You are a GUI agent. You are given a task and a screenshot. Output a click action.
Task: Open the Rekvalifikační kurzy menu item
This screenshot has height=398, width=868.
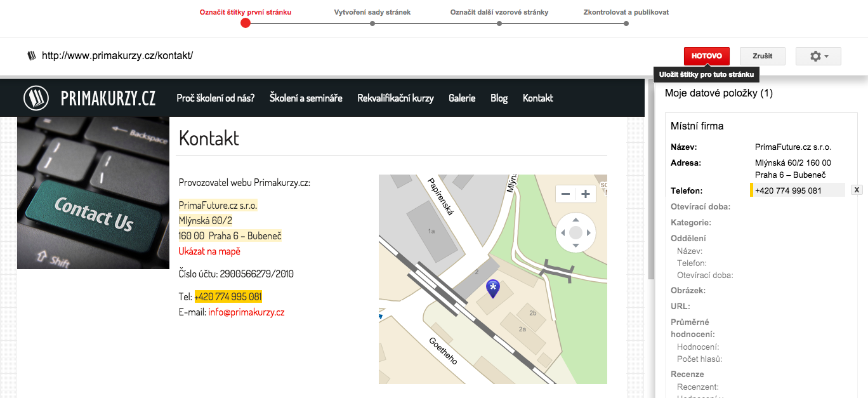[x=395, y=98]
